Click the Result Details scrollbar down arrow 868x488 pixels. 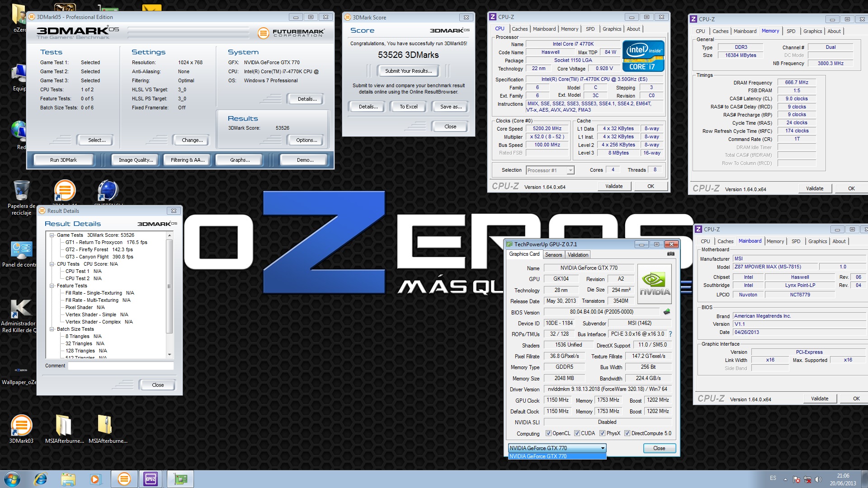(170, 355)
